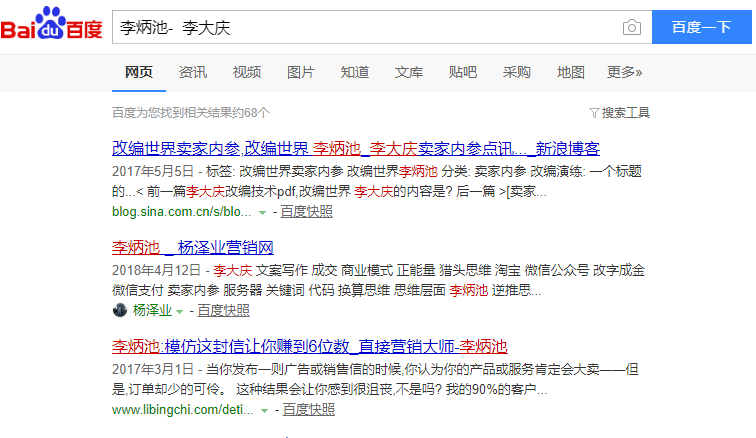This screenshot has height=438, width=756.
Task: Switch to the 视频 tab
Action: click(x=247, y=72)
